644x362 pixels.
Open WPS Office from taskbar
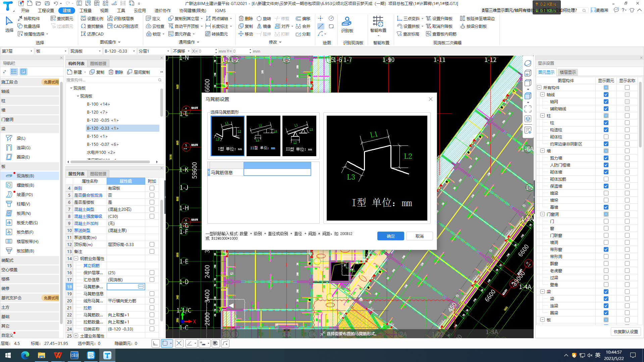58,355
